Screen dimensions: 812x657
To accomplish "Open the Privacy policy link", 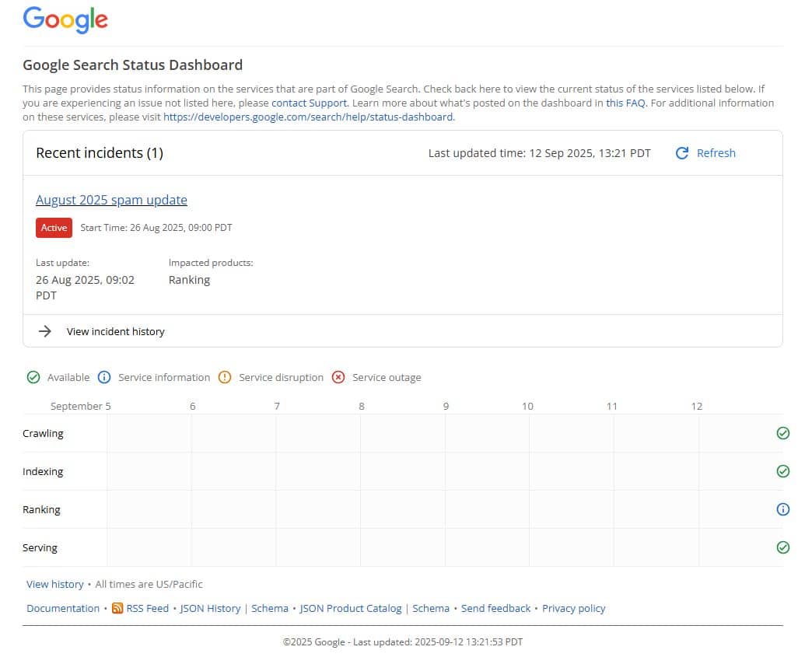I will click(574, 608).
